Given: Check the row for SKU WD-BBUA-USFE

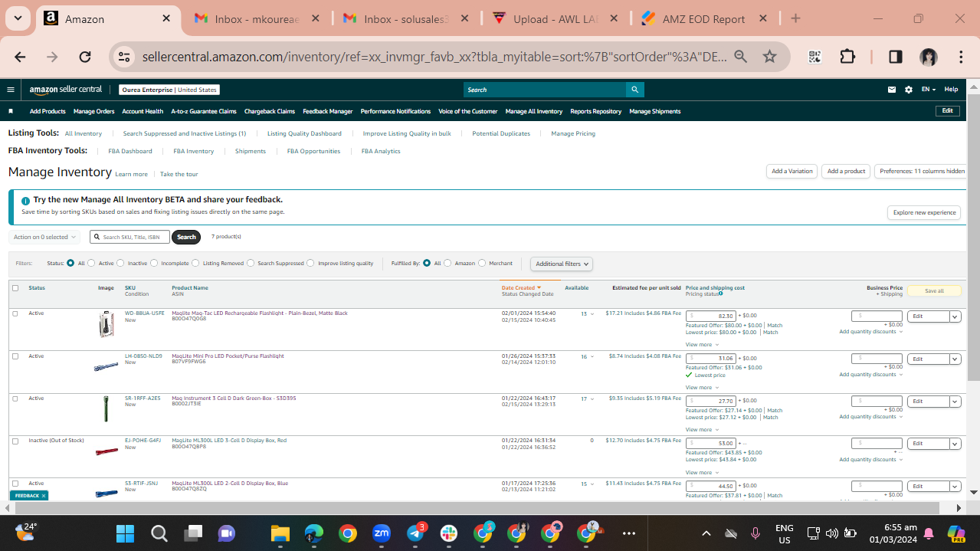Looking at the screenshot, I should pos(15,313).
